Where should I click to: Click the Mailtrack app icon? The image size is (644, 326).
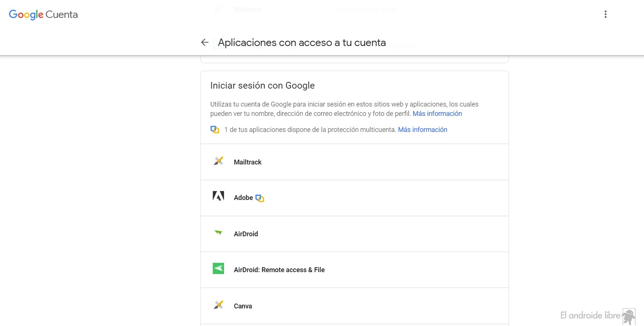click(218, 161)
